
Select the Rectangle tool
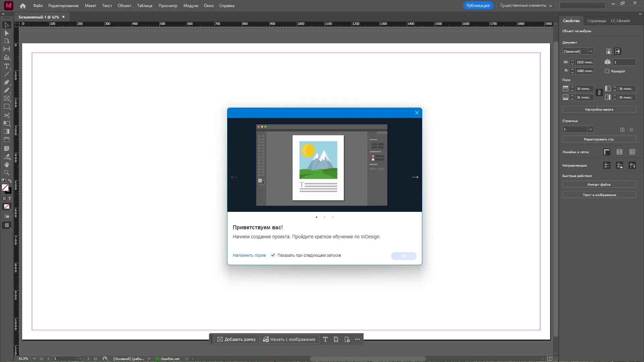point(7,107)
